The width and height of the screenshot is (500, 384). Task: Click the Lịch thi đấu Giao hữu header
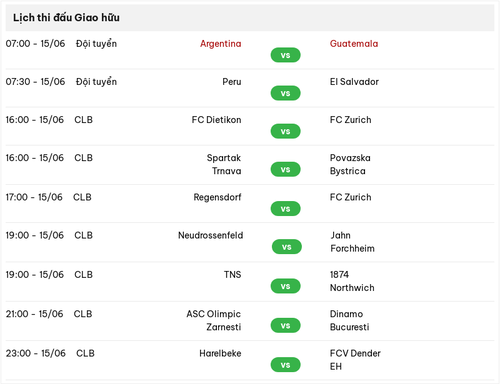coord(66,17)
